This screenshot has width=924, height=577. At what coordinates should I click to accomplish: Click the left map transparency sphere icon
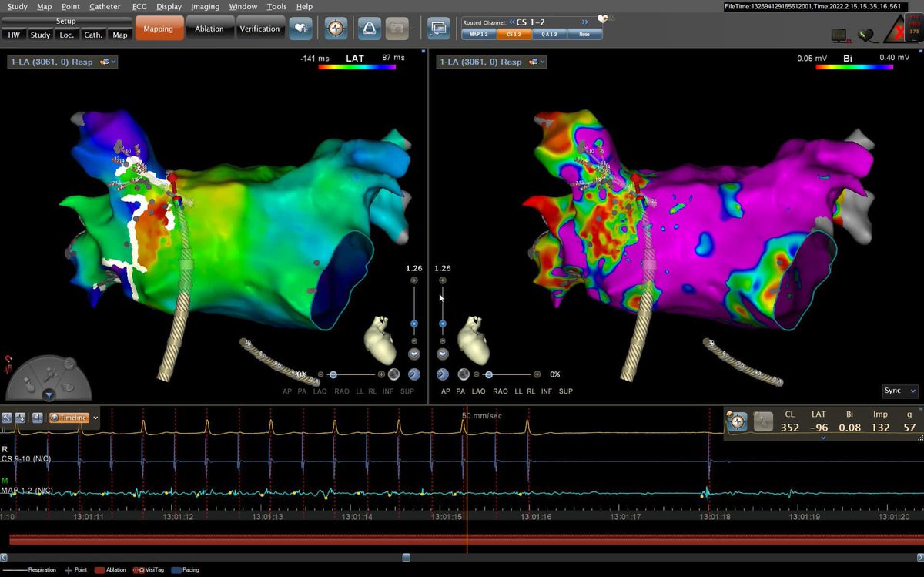pyautogui.click(x=394, y=374)
